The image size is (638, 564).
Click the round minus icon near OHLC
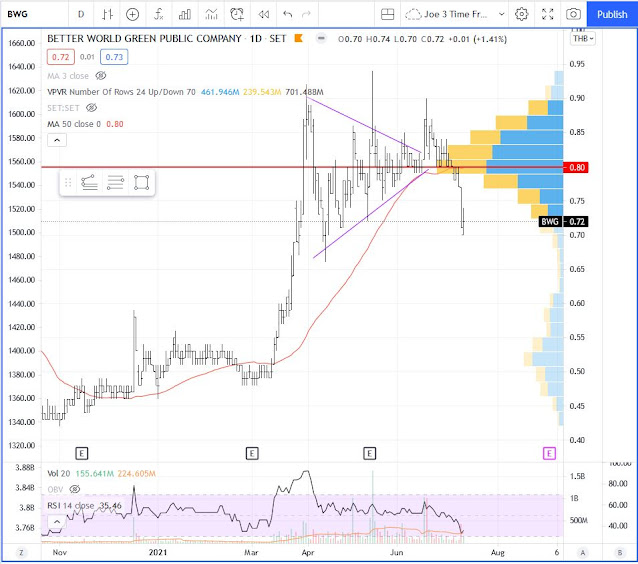click(321, 39)
